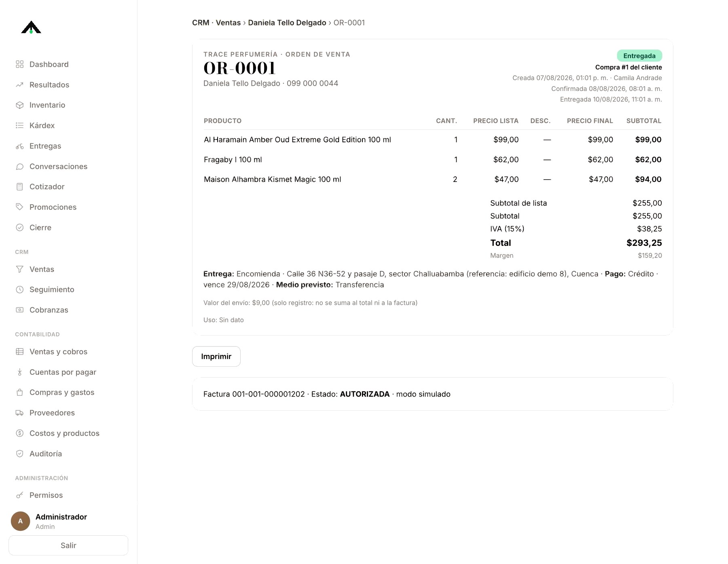Click the Entregas bike icon

(19, 146)
